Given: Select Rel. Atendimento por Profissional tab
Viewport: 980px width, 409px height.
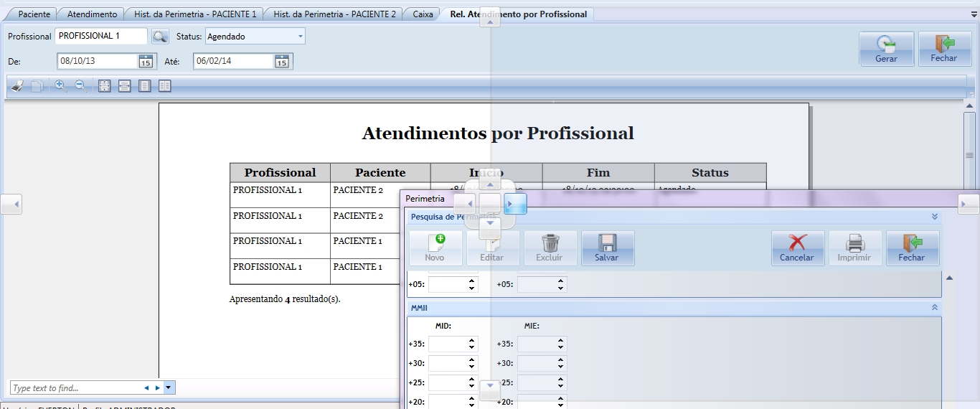Looking at the screenshot, I should [518, 14].
